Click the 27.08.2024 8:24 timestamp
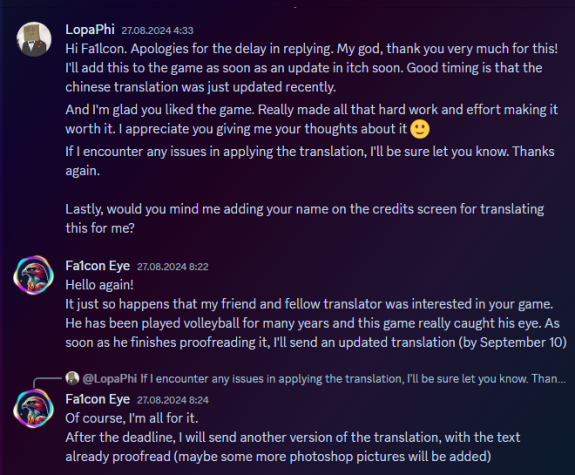 click(173, 400)
